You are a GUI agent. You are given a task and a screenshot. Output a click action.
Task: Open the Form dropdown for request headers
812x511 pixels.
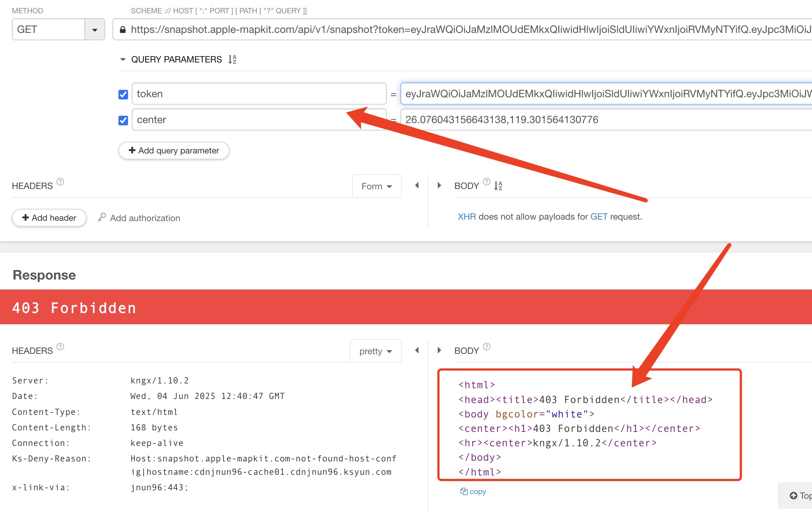point(377,186)
